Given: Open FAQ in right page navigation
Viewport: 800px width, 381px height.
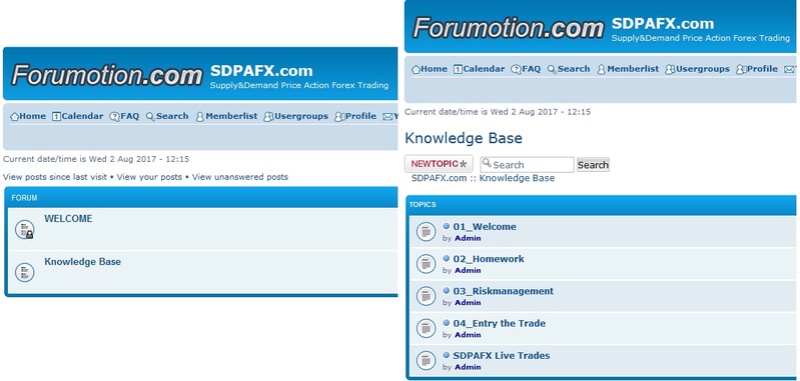Looking at the screenshot, I should pos(526,69).
